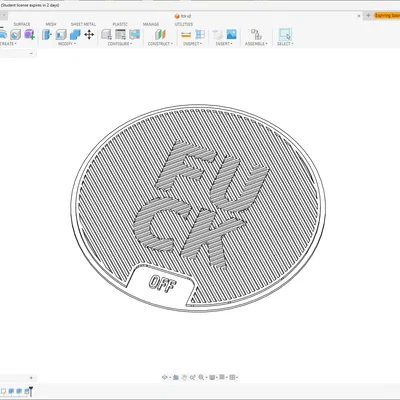Click the third Configure group icon
This screenshot has width=400, height=400.
pos(134,34)
